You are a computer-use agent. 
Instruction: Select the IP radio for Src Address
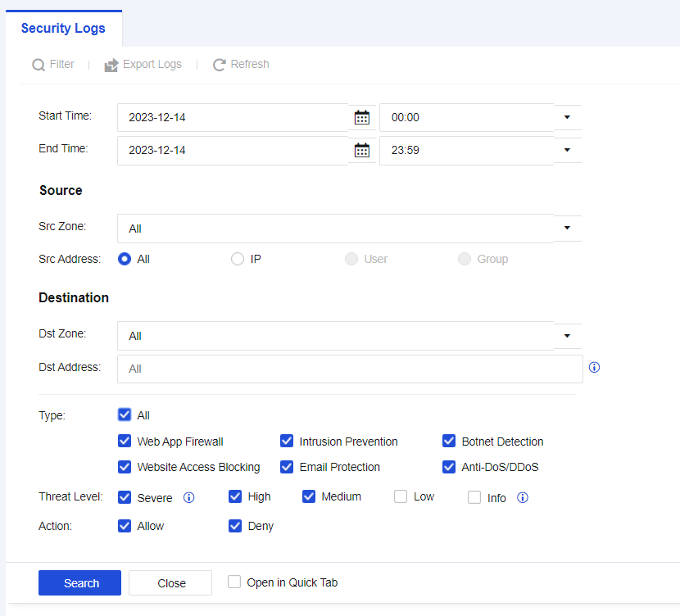click(x=238, y=259)
